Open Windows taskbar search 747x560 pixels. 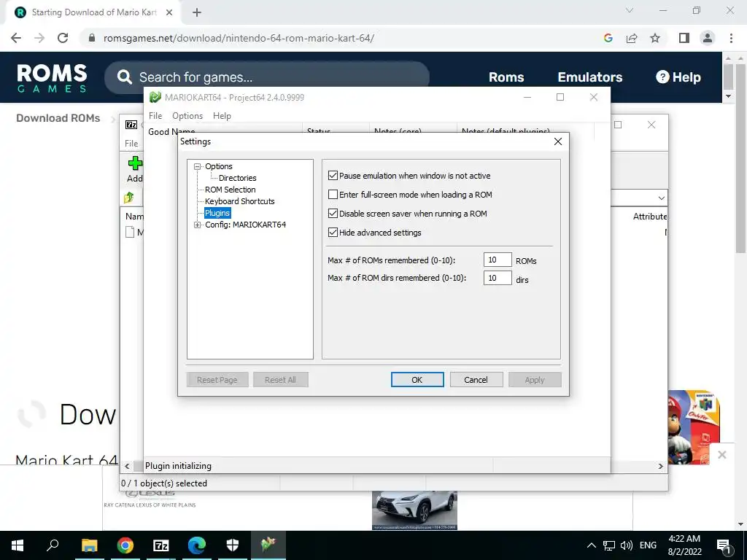pyautogui.click(x=53, y=545)
